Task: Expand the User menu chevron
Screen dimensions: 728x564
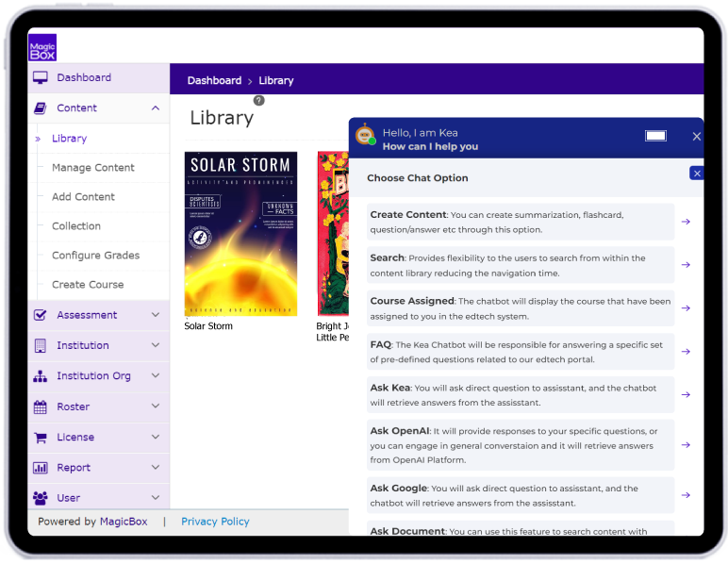Action: 156,498
